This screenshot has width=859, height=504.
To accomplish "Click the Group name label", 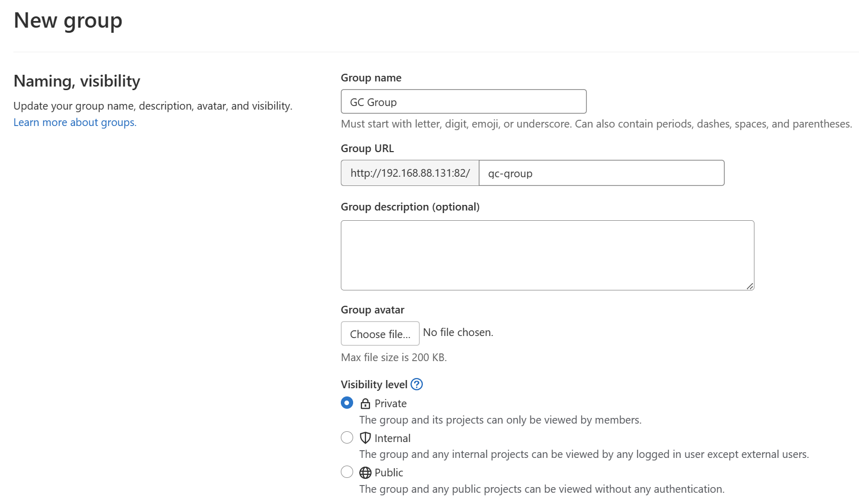I will tap(371, 78).
